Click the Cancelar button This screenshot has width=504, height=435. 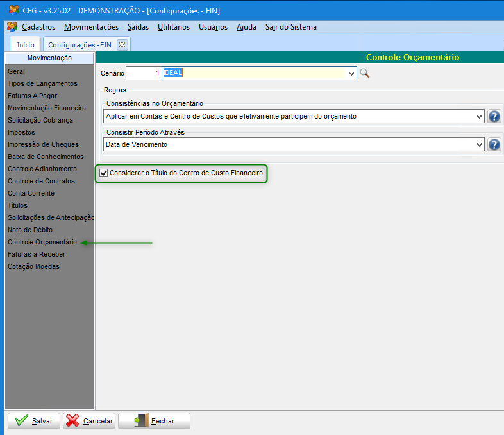coord(89,421)
